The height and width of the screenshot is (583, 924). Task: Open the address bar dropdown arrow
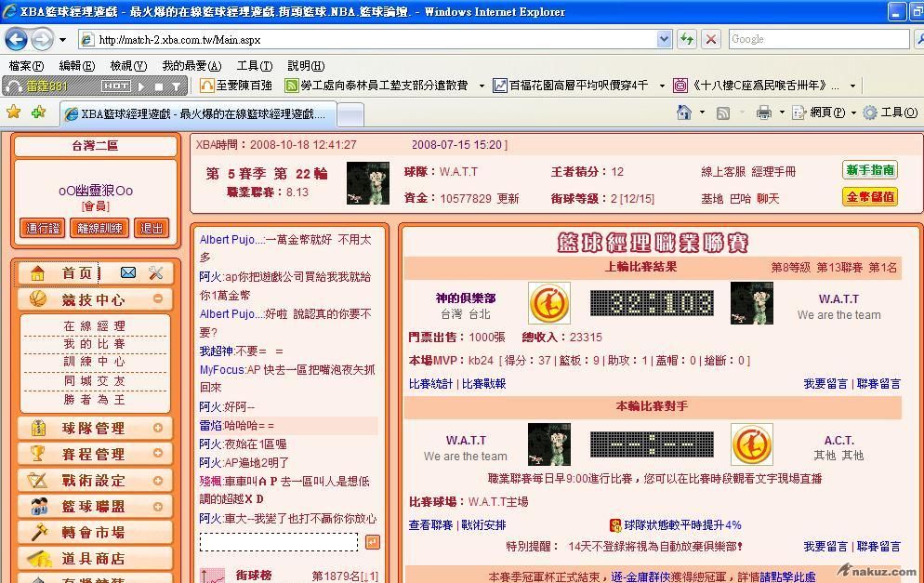[664, 39]
